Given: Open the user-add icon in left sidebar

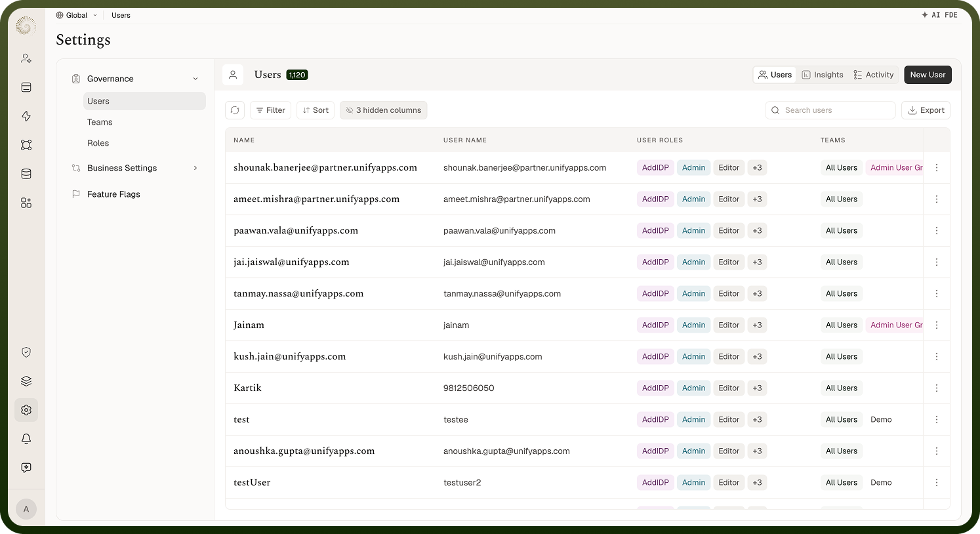Looking at the screenshot, I should [x=26, y=58].
